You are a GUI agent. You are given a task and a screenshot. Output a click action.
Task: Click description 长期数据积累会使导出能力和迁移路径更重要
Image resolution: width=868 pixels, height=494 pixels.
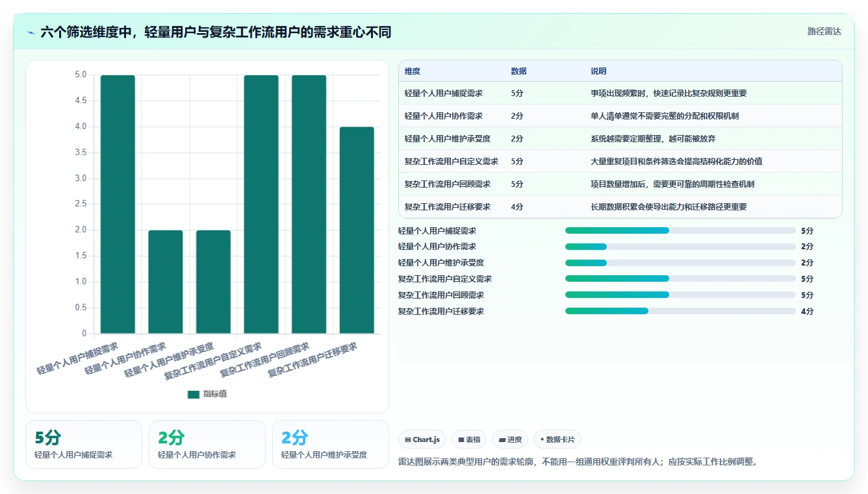click(669, 207)
